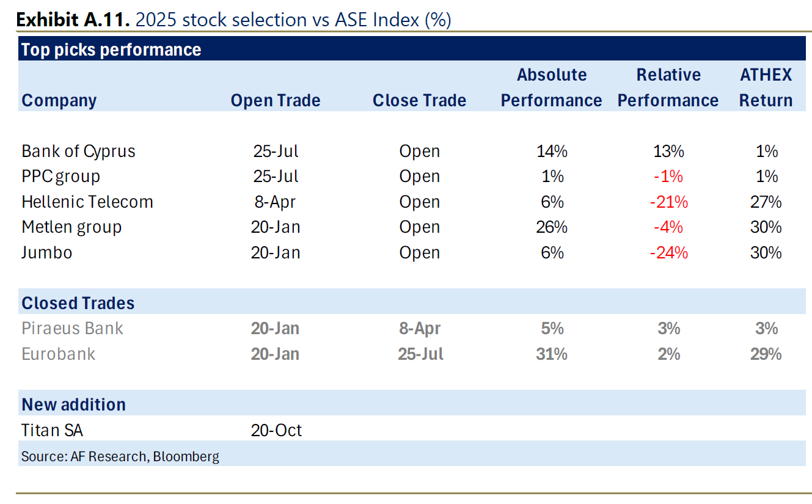Select Jumbo's -24% relative performance value
The image size is (812, 504).
click(x=668, y=252)
